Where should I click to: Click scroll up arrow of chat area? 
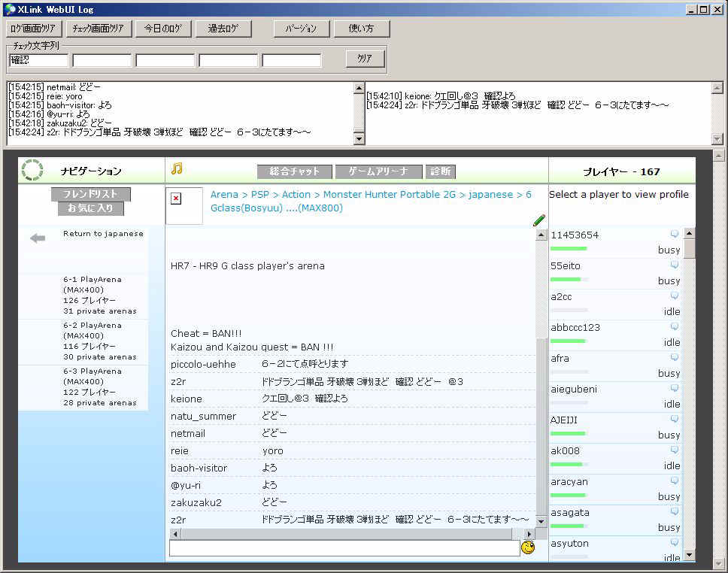coord(541,235)
